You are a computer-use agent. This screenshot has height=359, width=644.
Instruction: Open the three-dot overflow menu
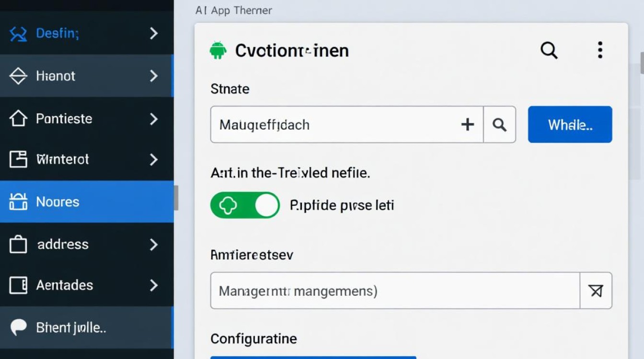coord(600,50)
